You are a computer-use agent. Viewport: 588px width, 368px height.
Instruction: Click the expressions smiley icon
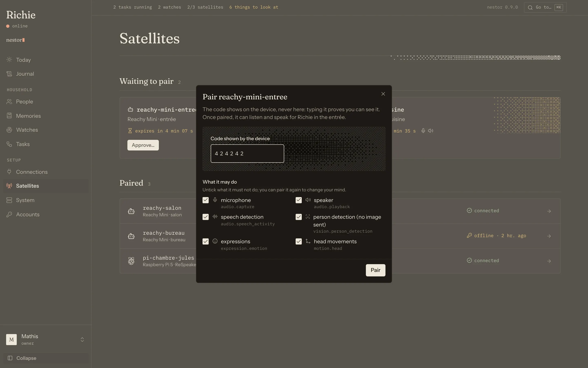click(x=215, y=241)
